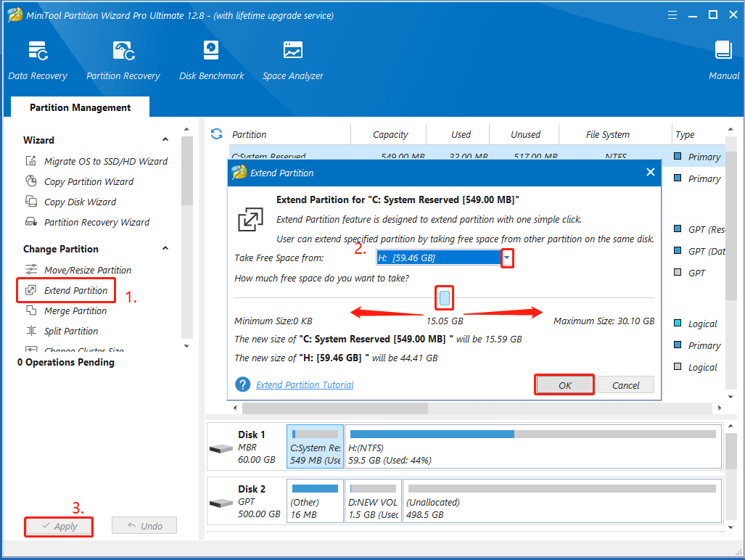Click "Maximum Size: 30.10 GB" label
The image size is (745, 560).
click(x=604, y=321)
